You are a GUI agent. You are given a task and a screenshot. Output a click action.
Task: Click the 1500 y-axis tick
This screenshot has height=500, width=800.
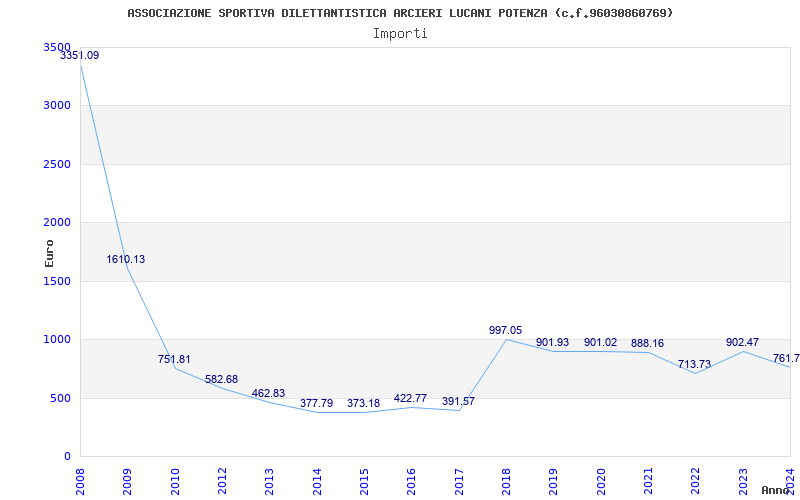[57, 281]
